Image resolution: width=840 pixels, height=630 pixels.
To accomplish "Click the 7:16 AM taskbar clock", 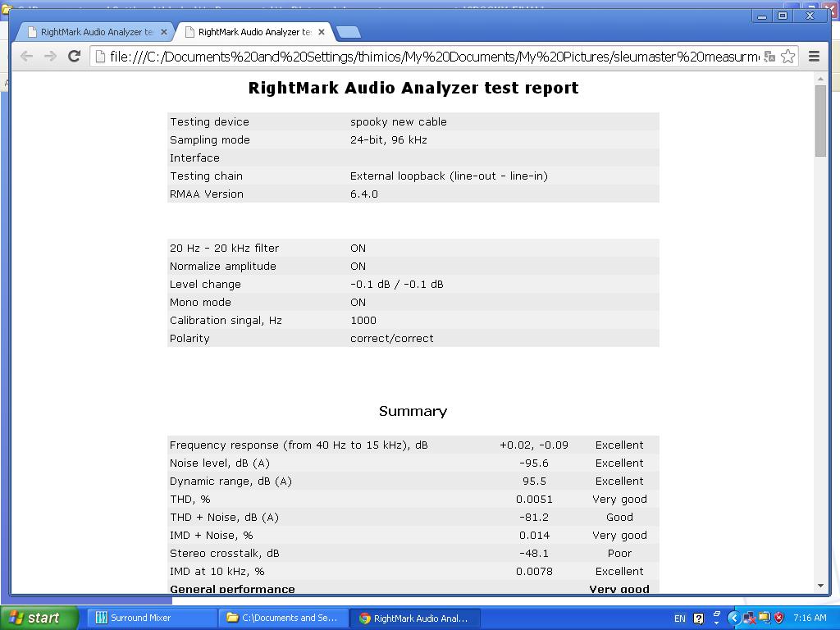I will [810, 618].
